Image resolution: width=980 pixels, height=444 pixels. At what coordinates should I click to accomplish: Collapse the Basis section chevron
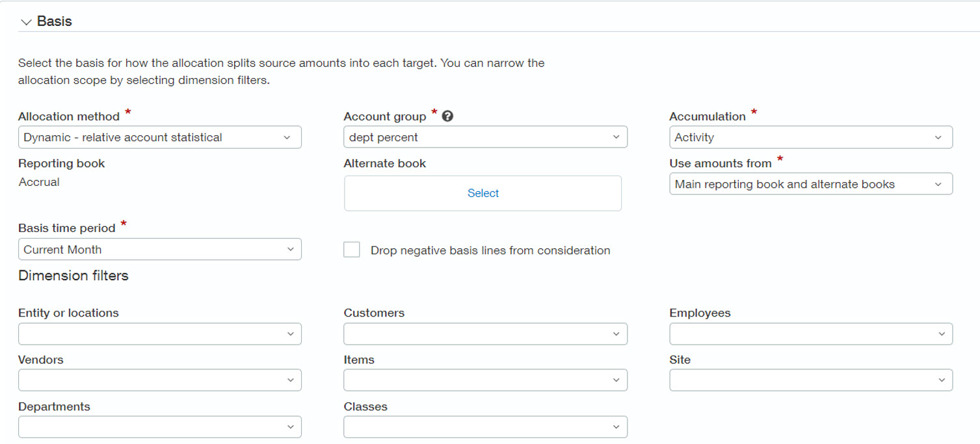click(x=26, y=22)
